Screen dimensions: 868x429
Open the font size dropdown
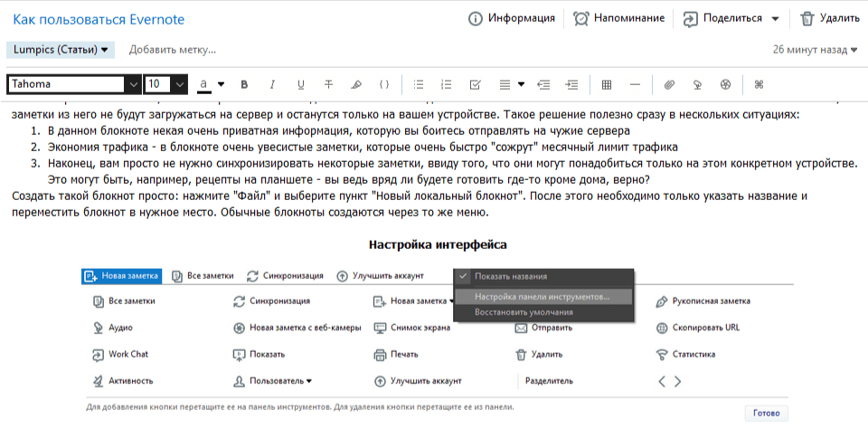pyautogui.click(x=165, y=84)
